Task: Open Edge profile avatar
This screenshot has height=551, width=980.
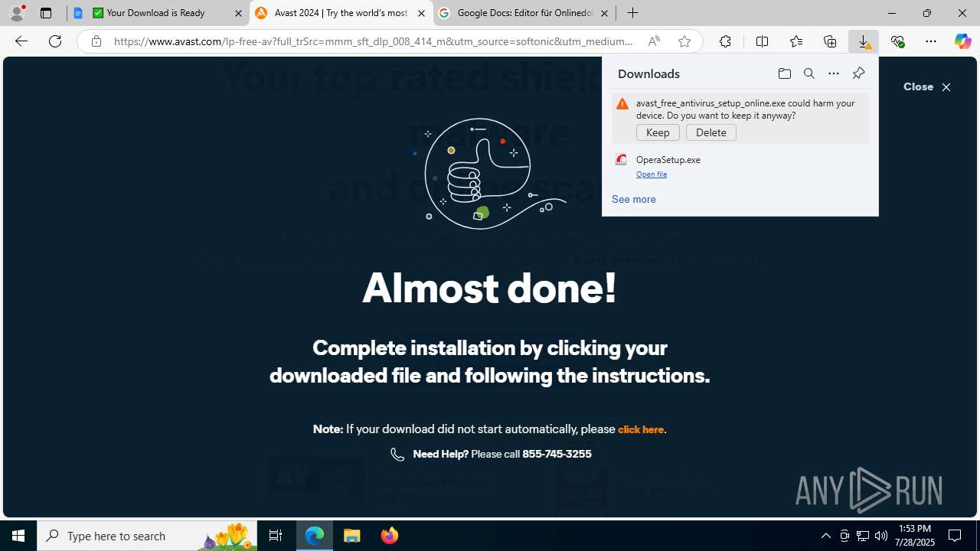Action: [17, 13]
